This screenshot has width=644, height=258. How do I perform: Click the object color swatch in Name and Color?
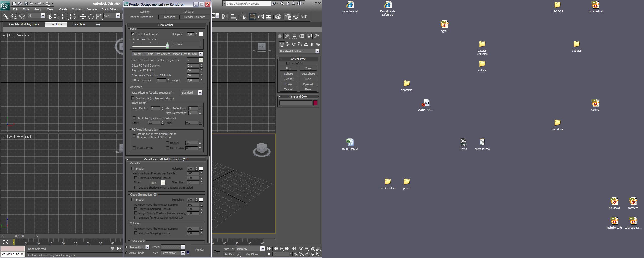[315, 103]
